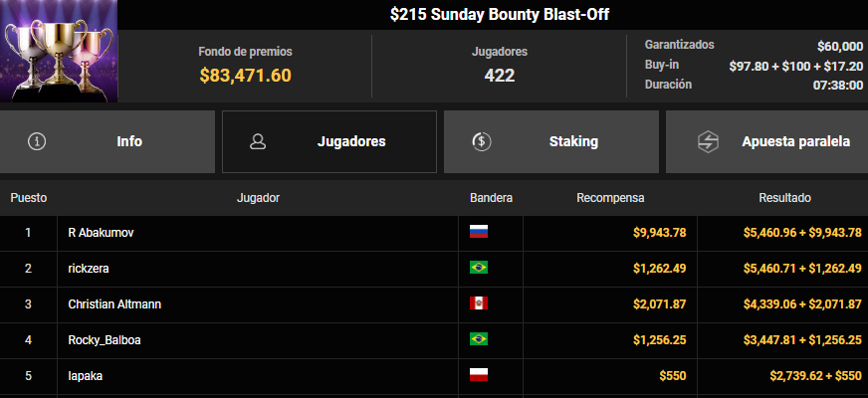Click the Jugadores person icon
The width and height of the screenshot is (868, 398).
[258, 141]
